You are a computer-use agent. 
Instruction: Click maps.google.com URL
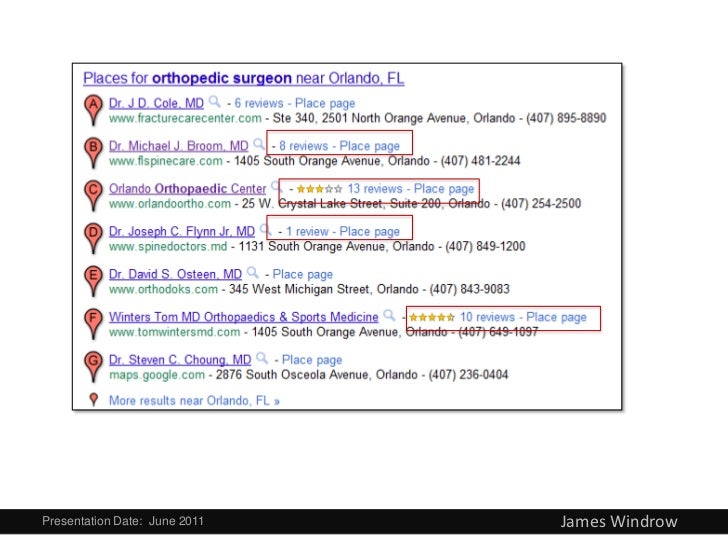[157, 374]
